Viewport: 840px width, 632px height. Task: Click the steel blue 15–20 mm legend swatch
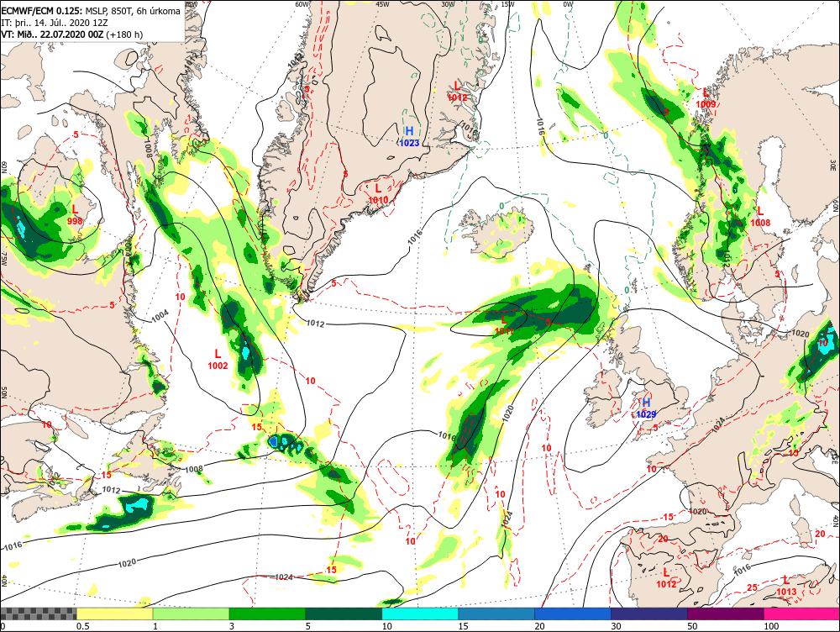coord(496,614)
